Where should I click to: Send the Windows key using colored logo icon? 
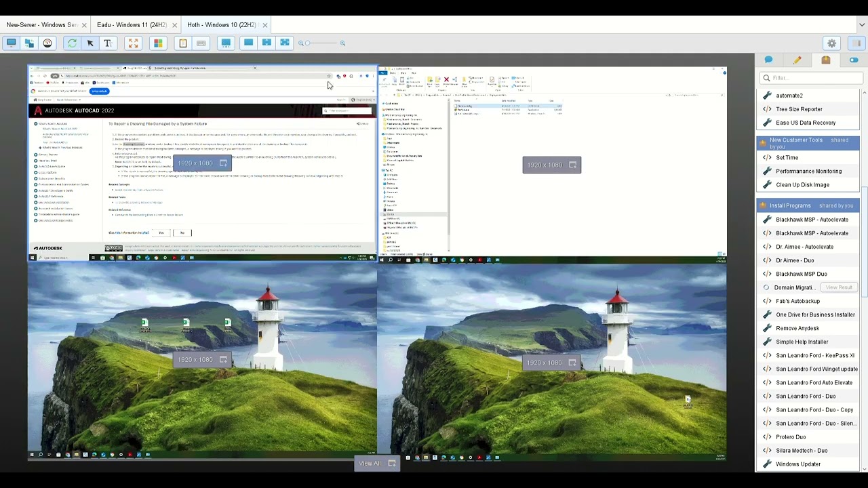click(x=158, y=43)
